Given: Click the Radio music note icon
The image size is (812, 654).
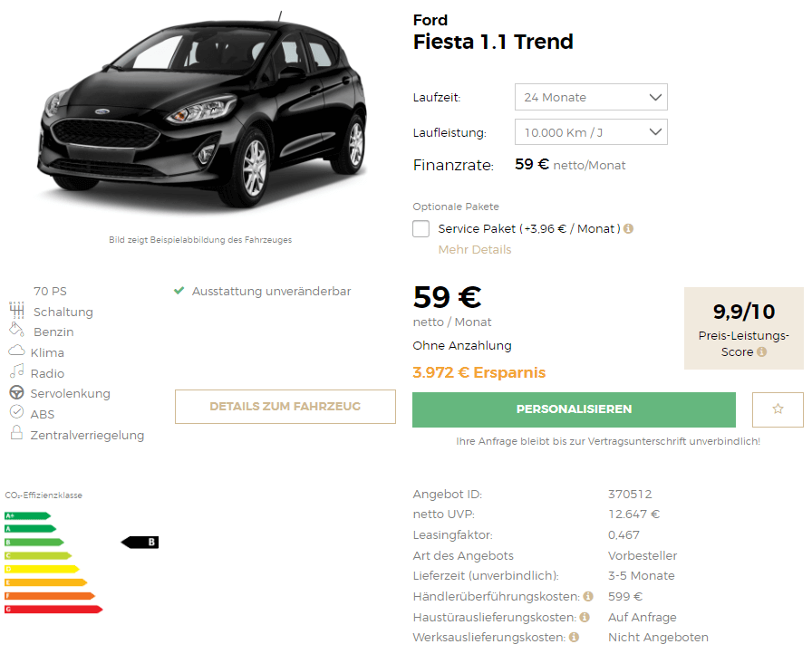Looking at the screenshot, I should pos(16,370).
